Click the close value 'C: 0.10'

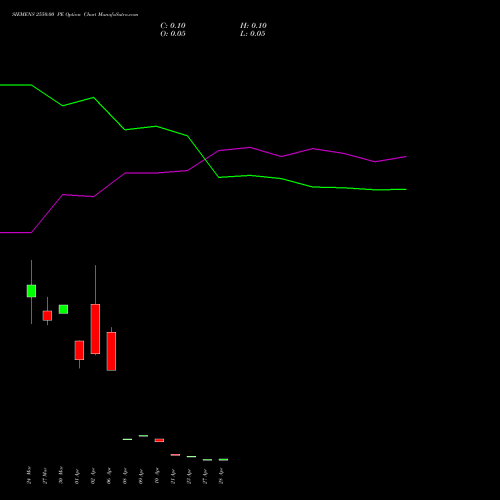173,26
